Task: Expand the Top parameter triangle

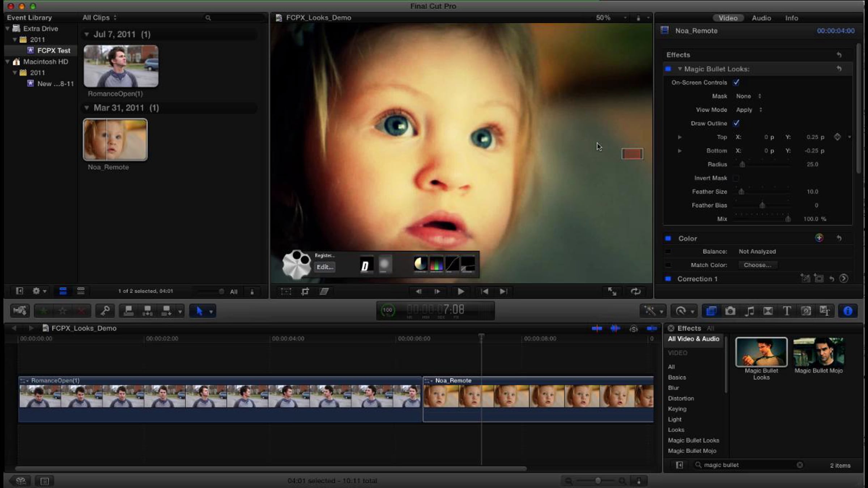Action: pyautogui.click(x=680, y=137)
